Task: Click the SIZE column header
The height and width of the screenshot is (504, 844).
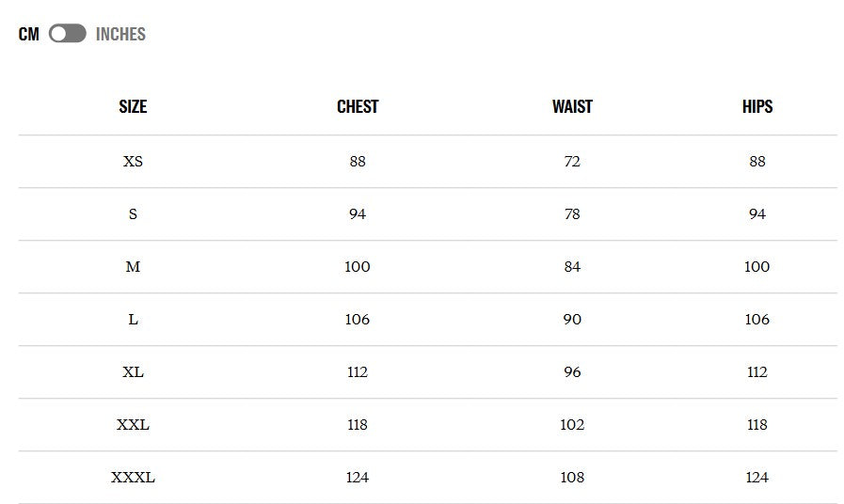Action: [133, 106]
